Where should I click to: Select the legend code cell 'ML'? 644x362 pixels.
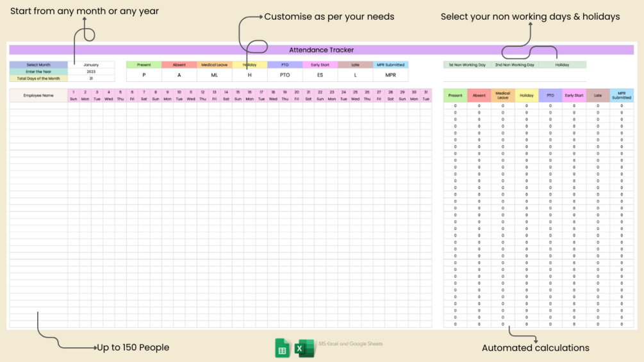[215, 75]
